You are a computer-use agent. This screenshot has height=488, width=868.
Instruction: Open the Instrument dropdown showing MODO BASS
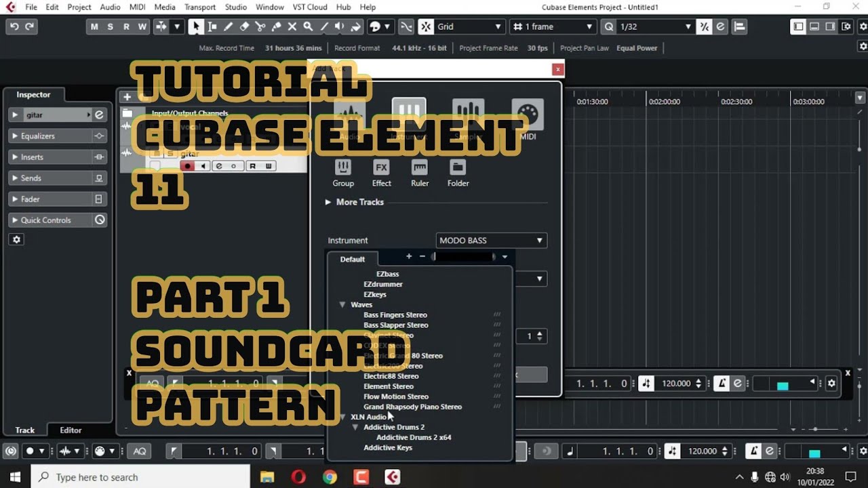tap(492, 241)
